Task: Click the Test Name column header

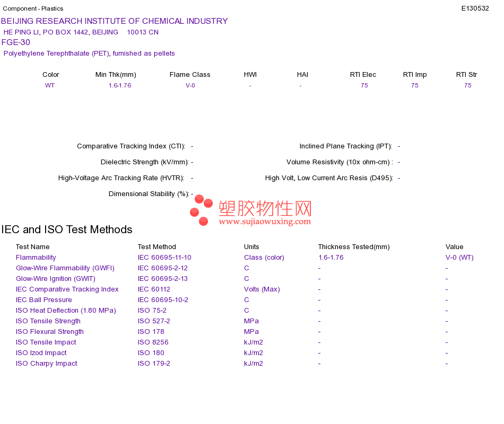Action: [x=32, y=247]
